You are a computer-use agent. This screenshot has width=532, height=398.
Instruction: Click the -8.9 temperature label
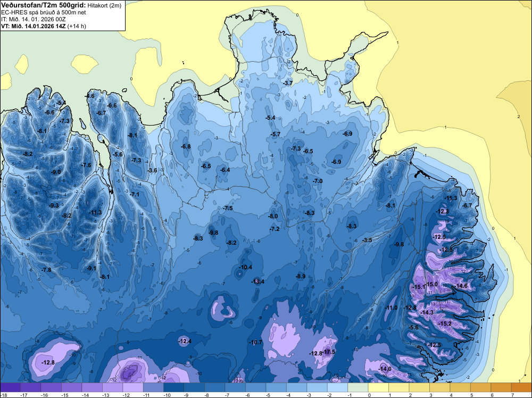(x=301, y=277)
